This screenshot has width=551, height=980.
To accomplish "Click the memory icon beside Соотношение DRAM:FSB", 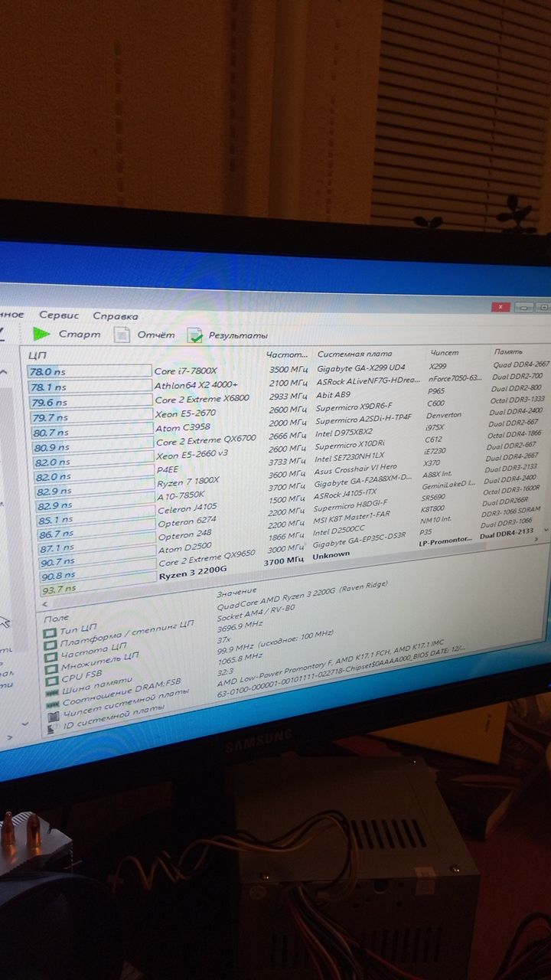I will point(53,704).
